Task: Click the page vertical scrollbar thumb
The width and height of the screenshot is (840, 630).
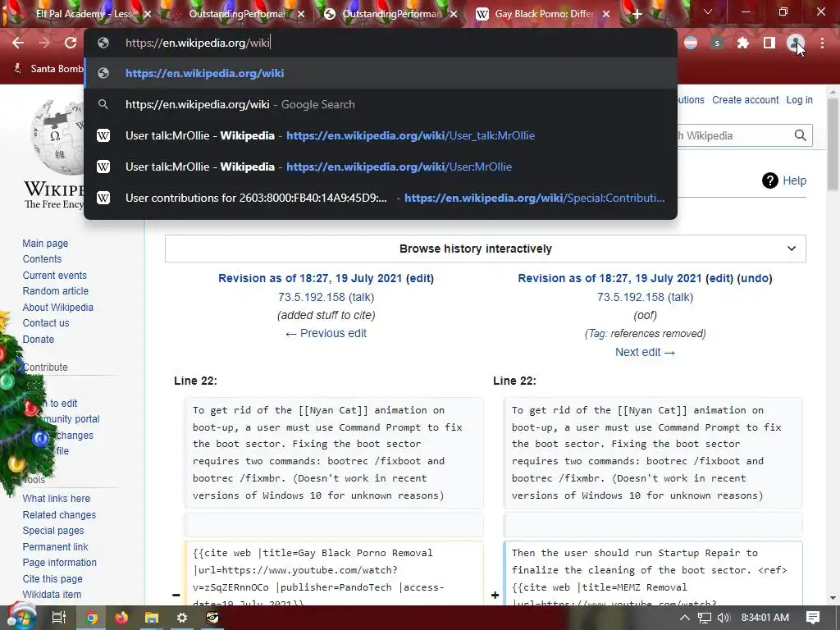Action: (x=833, y=144)
